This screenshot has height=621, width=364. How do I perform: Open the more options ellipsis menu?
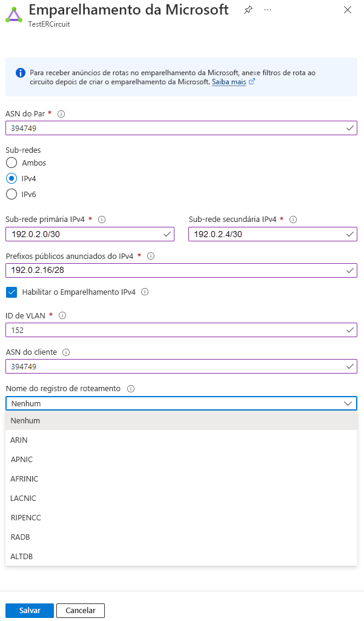click(x=268, y=10)
